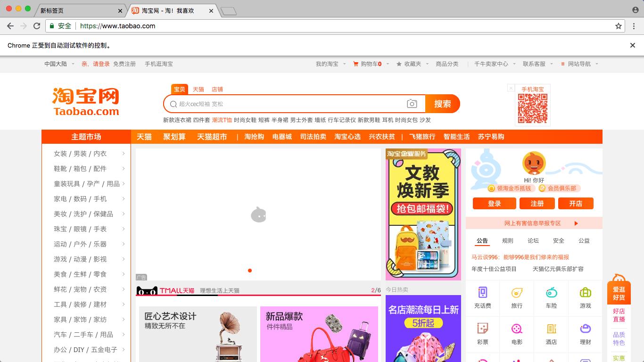Click the star icon beside 收藏夹
The height and width of the screenshot is (362, 644).
point(399,64)
